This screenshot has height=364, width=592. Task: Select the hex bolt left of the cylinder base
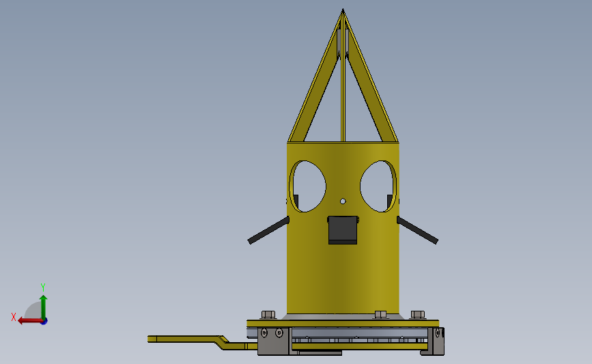(x=268, y=315)
